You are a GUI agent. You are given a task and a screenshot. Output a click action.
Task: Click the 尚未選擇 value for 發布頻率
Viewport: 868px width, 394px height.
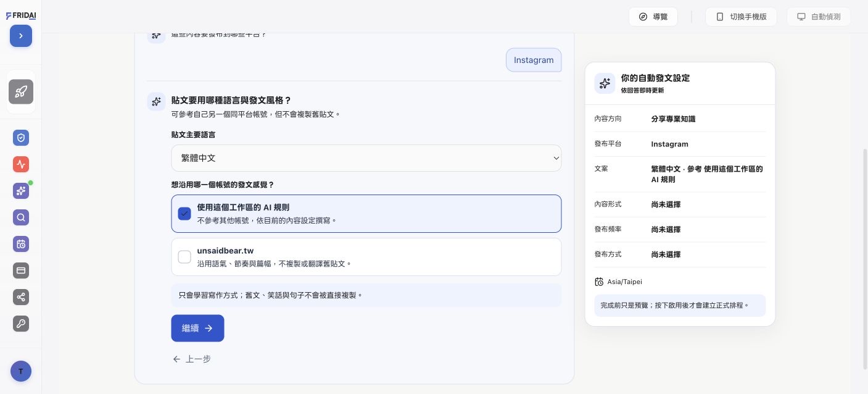click(x=666, y=229)
